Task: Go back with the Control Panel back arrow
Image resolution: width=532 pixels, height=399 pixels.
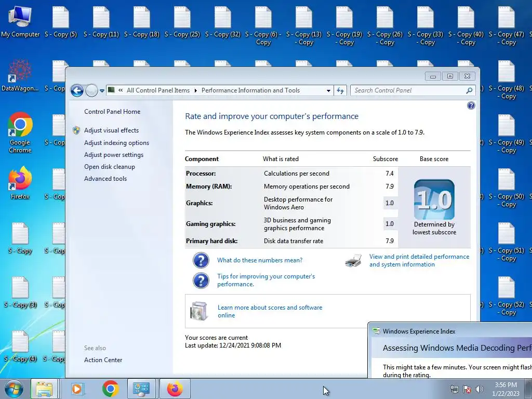Action: (77, 90)
